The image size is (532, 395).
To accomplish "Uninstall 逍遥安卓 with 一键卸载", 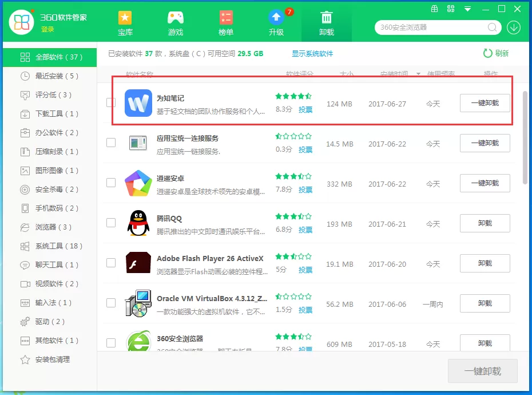I will tap(485, 183).
